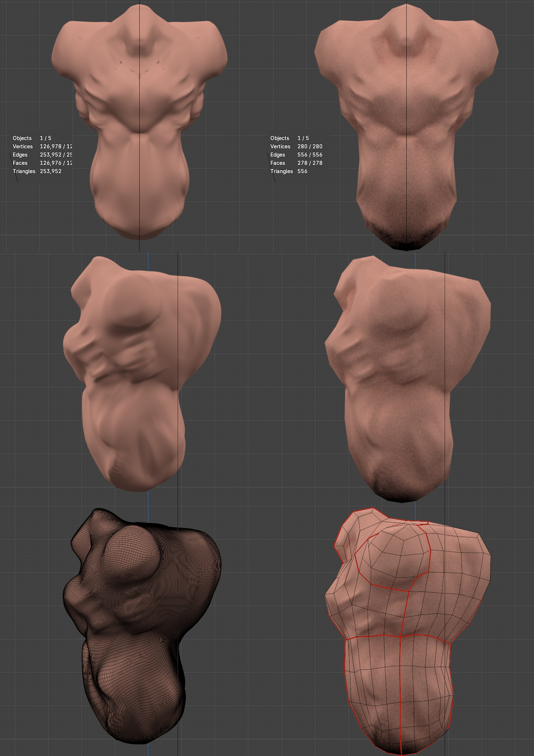Click the 'Vertices' label in the low-poly stats
Screen dimensions: 534x756
[x=280, y=146]
